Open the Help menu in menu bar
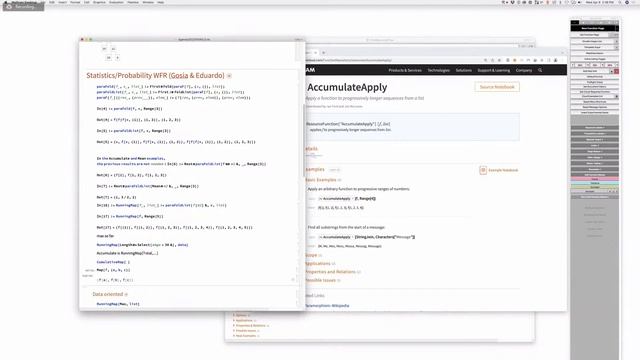Viewport: 640px width, 360px height. pos(160,2)
